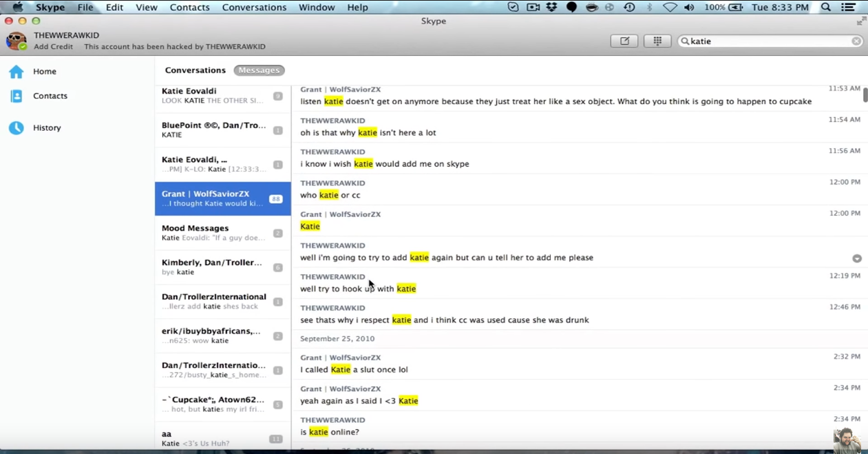
Task: Select the erik/ibuybbyafricans conversation
Action: [x=223, y=336]
